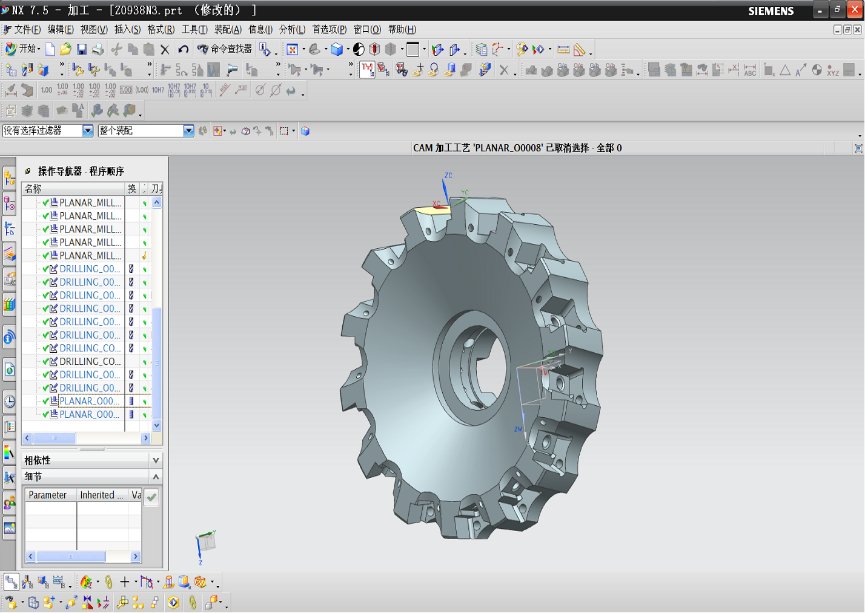Screen dimensions: 865x613
Task: Click the green apply checkmark in details panel
Action: [x=151, y=496]
